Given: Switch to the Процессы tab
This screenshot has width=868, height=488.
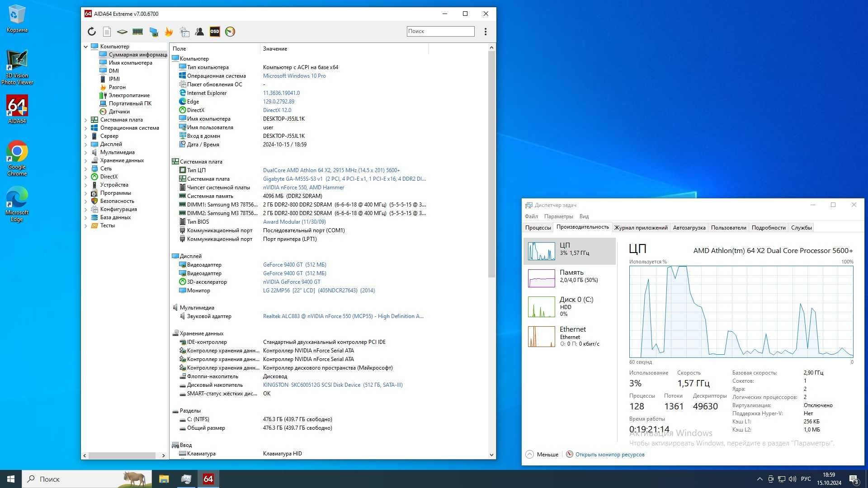Looking at the screenshot, I should 538,228.
